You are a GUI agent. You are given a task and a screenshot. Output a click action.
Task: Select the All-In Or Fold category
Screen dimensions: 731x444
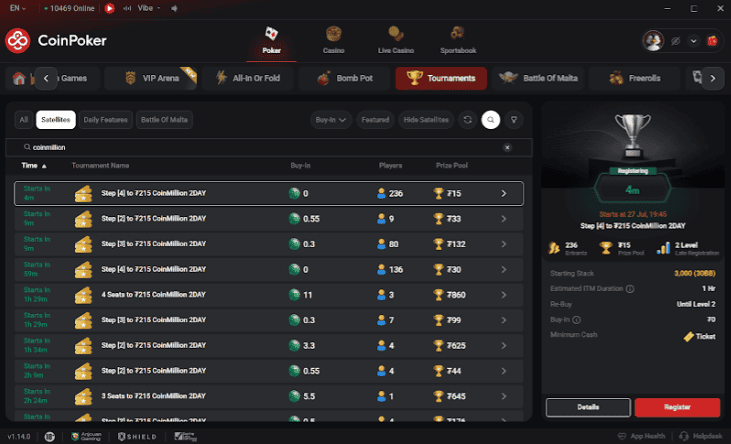(x=248, y=78)
